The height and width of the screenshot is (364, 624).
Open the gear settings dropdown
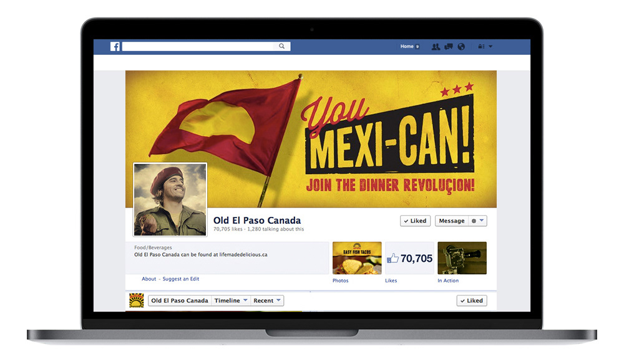click(477, 221)
